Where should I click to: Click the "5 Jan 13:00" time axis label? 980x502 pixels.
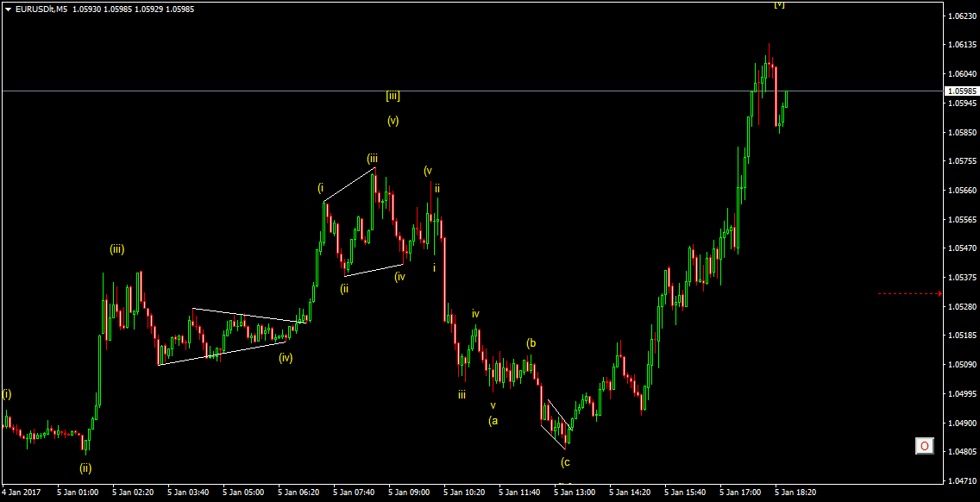(576, 492)
